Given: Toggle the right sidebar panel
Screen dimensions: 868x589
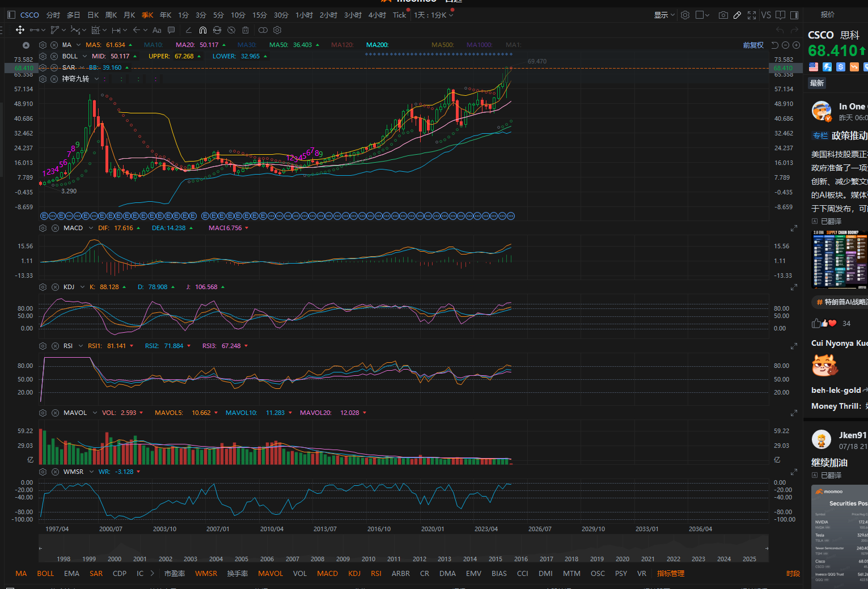Looking at the screenshot, I should click(x=794, y=15).
